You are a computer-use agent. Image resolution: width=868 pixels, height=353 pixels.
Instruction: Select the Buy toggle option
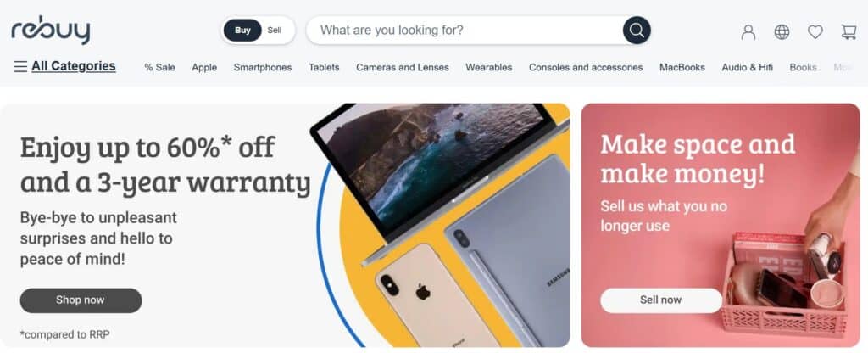(x=242, y=31)
